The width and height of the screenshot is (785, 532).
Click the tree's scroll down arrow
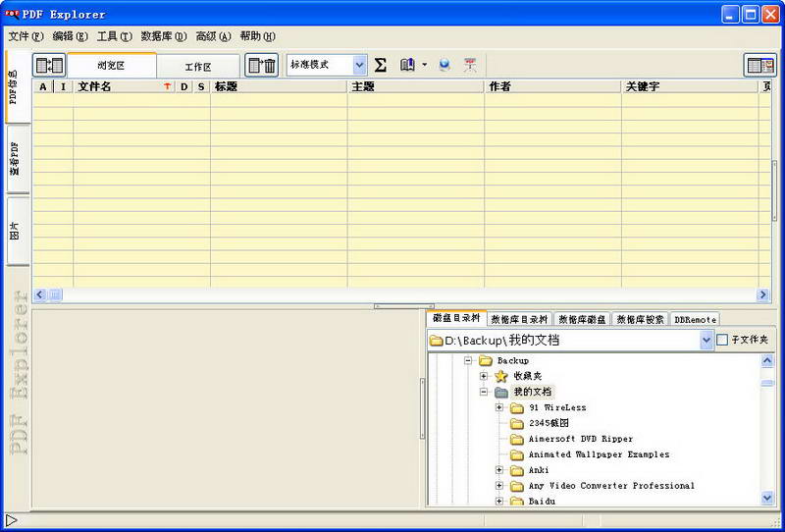point(767,498)
